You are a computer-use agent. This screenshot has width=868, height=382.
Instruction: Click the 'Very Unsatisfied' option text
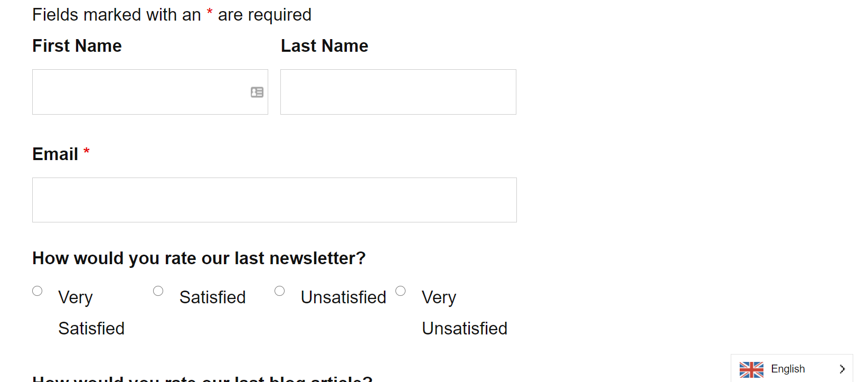[464, 313]
